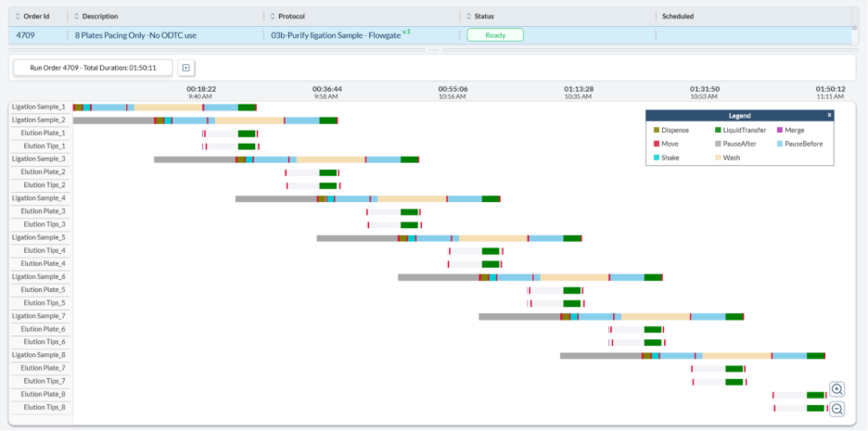This screenshot has width=868, height=431.
Task: Click the Scheduled column header
Action: (678, 16)
